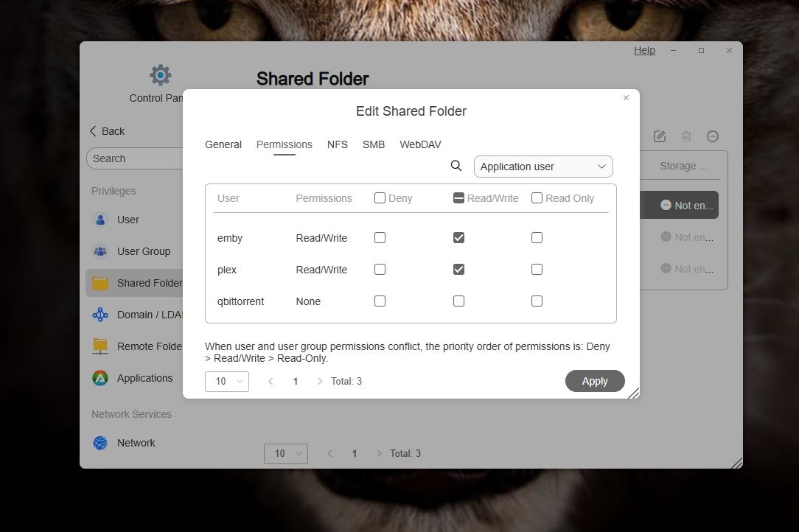
Task: Go to next page in dialog pagination
Action: click(x=319, y=381)
